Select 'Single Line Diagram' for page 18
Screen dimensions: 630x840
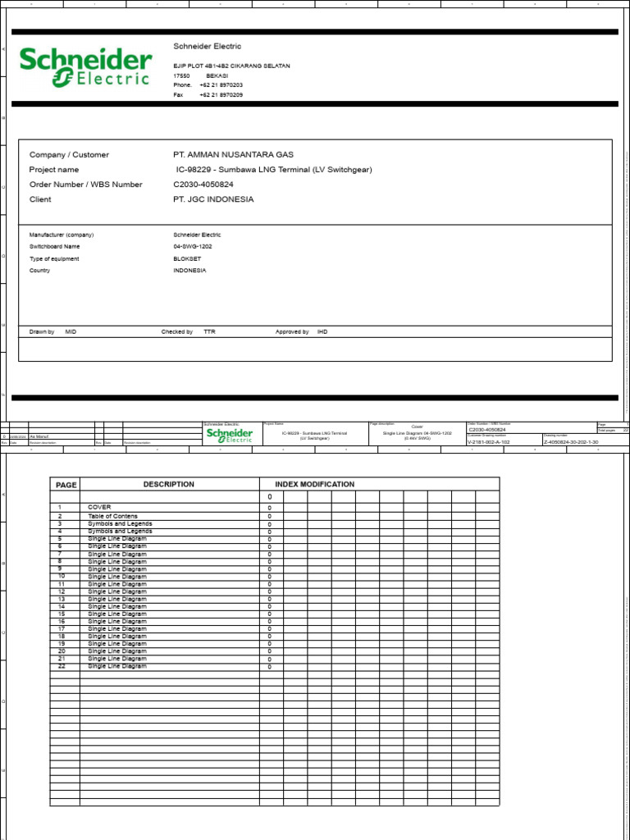117,637
